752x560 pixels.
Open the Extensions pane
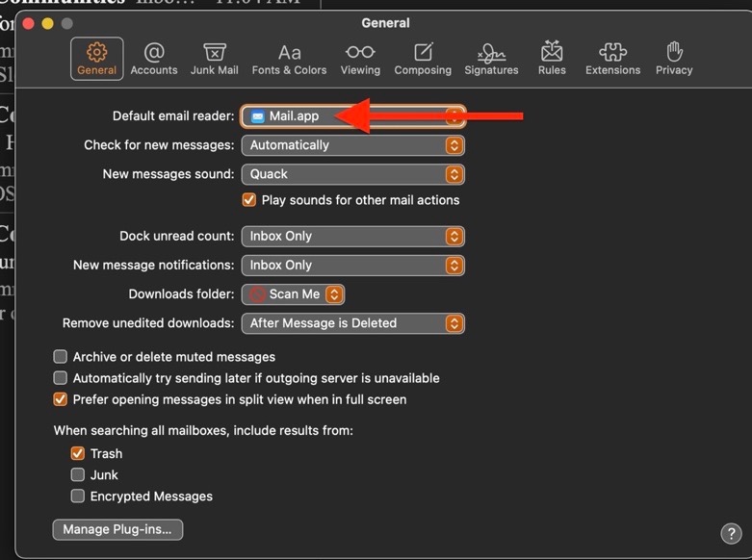tap(612, 59)
